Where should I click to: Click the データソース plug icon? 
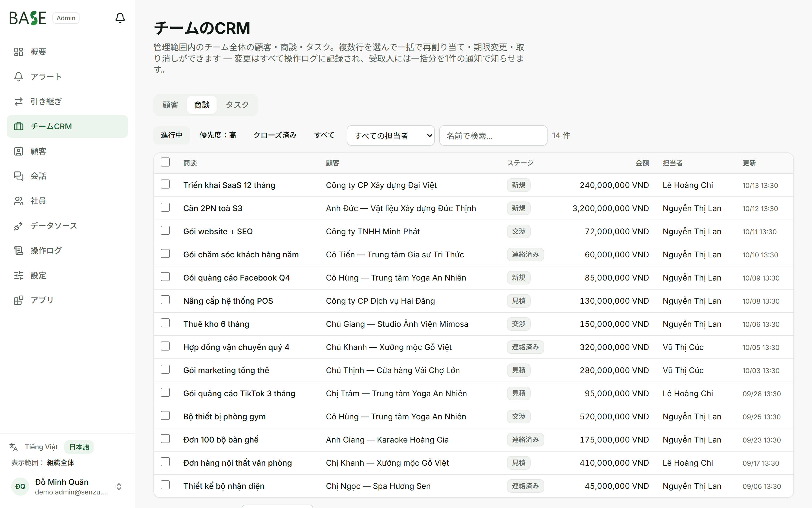18,226
